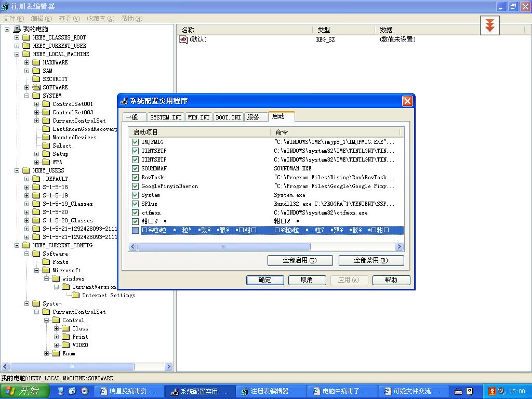This screenshot has height=399, width=532.
Task: Switch to the SYSTEM.INI tab
Action: 166,117
